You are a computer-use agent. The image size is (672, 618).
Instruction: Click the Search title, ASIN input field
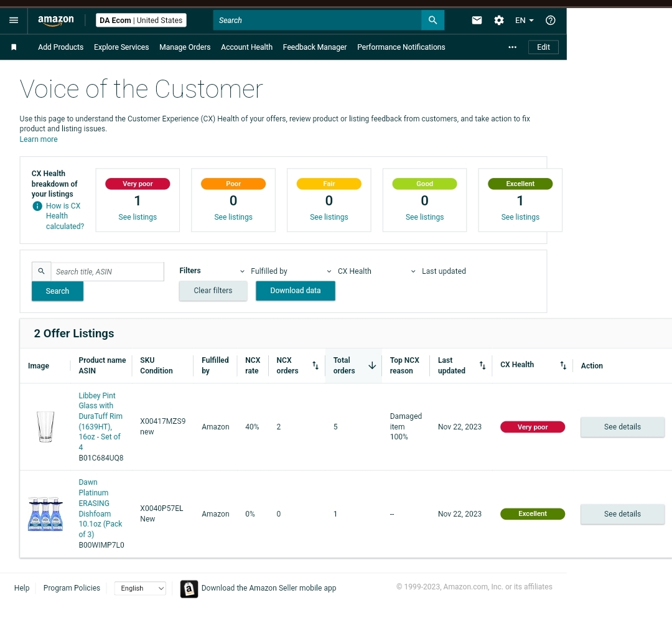tap(107, 272)
